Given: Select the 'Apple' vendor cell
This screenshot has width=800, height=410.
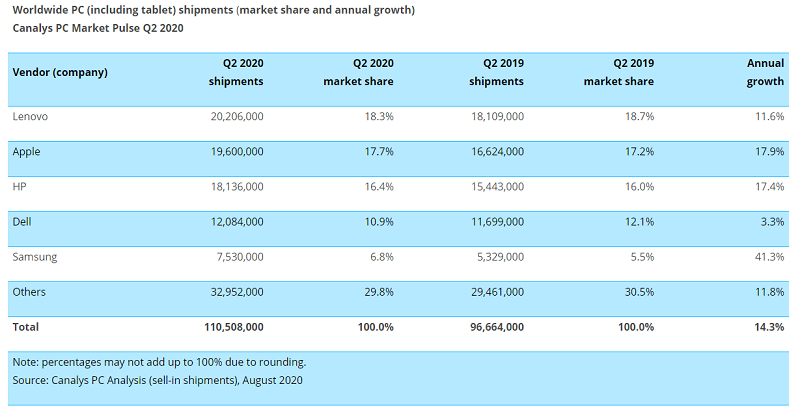Looking at the screenshot, I should click(27, 151).
